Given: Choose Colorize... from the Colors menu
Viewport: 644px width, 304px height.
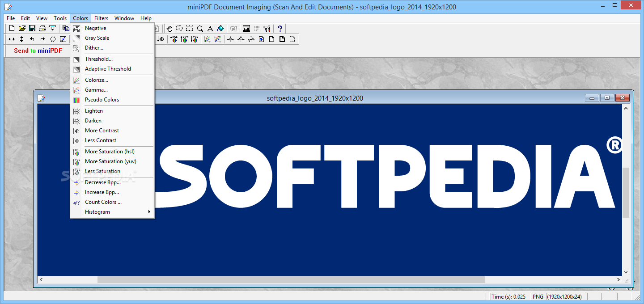Looking at the screenshot, I should [x=112, y=80].
